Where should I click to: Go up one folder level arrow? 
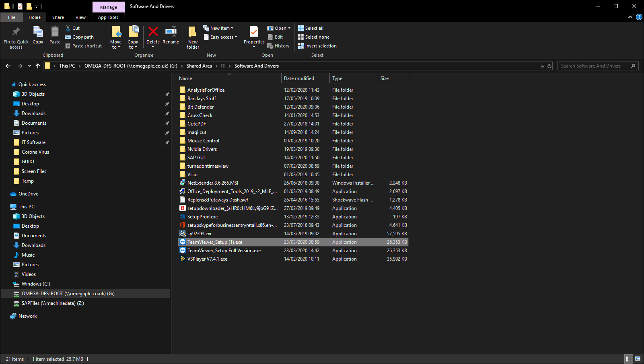tap(38, 66)
